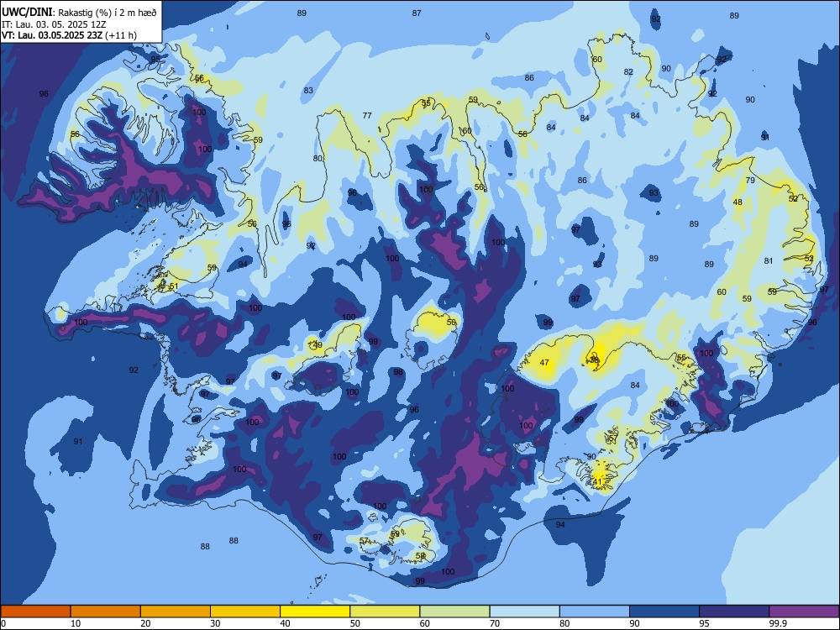Click the map value '83' over the northern sea

308,91
